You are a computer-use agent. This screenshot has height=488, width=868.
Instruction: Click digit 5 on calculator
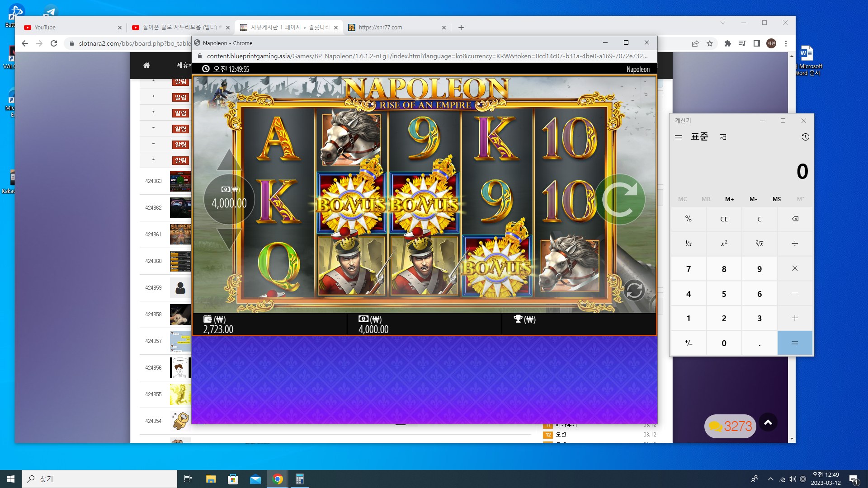coord(724,294)
